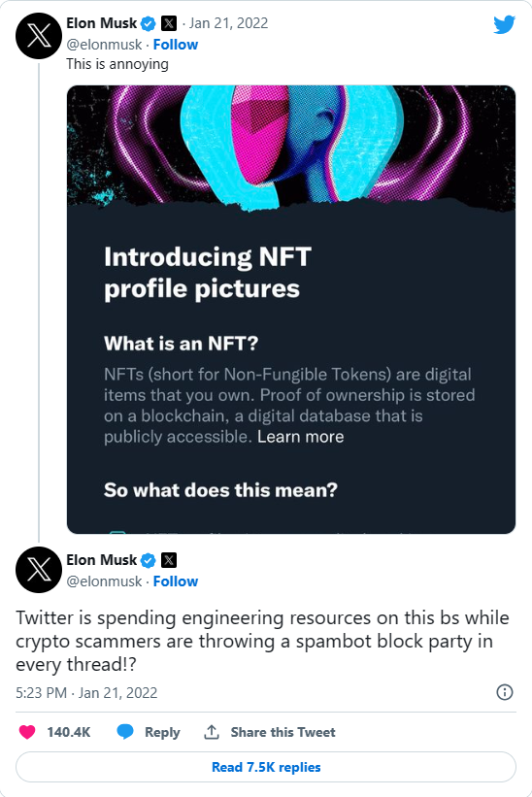Click the verified badge in the lower tweet
The height and width of the screenshot is (797, 532).
coord(149,560)
